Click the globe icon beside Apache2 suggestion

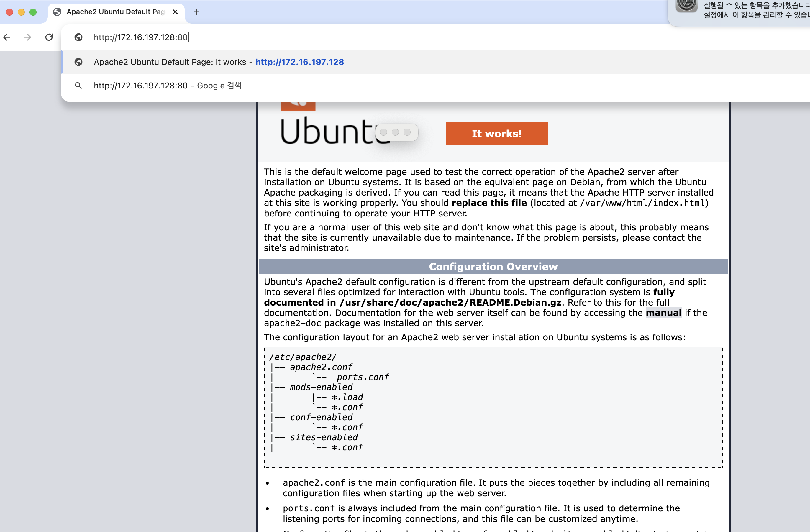(x=79, y=62)
